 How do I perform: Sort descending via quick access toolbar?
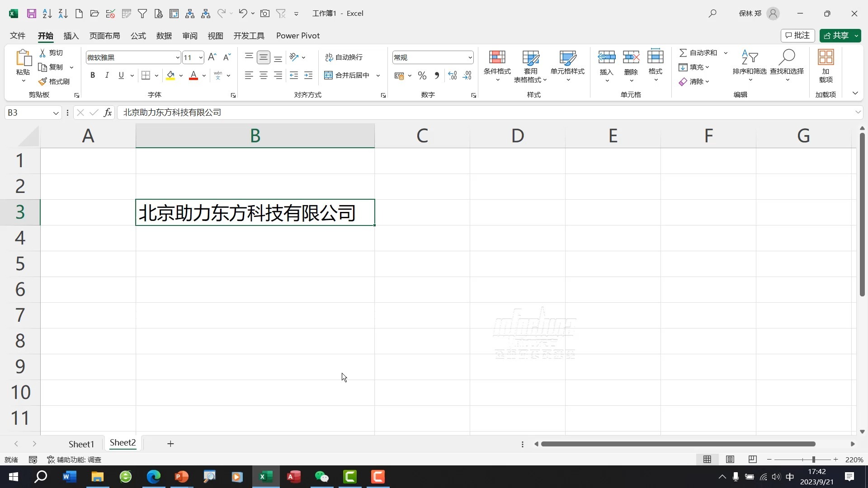tap(63, 14)
